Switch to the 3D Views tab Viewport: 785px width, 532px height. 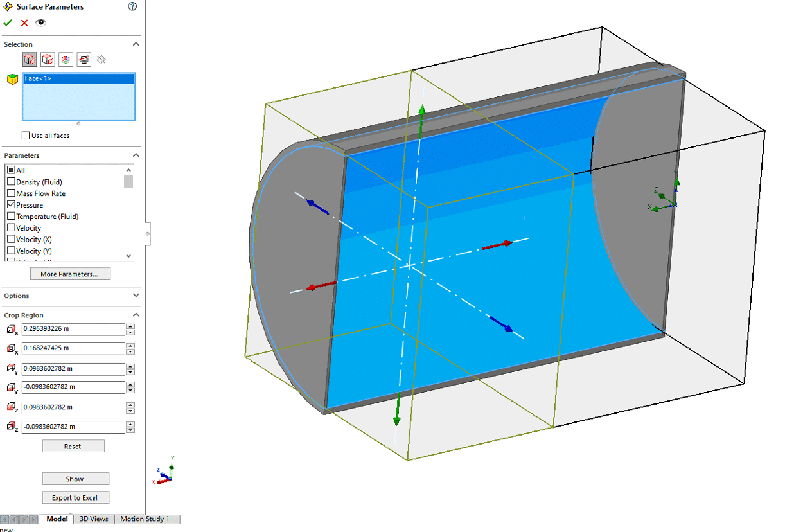[94, 519]
